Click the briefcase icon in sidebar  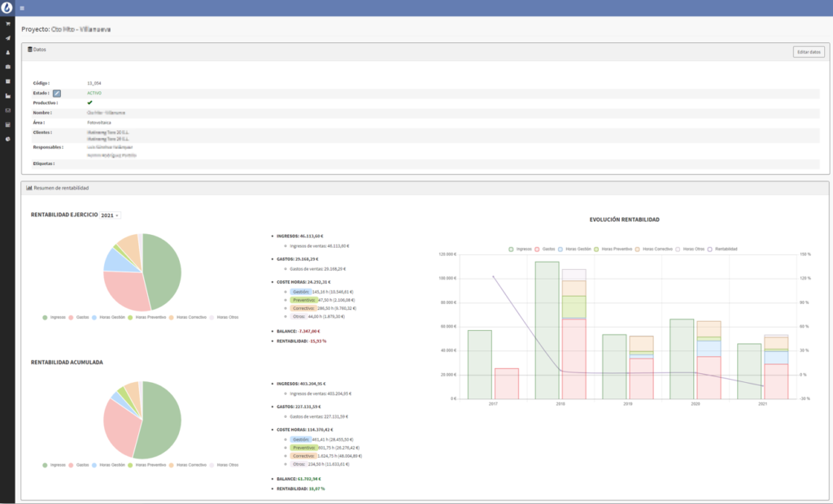pyautogui.click(x=7, y=67)
